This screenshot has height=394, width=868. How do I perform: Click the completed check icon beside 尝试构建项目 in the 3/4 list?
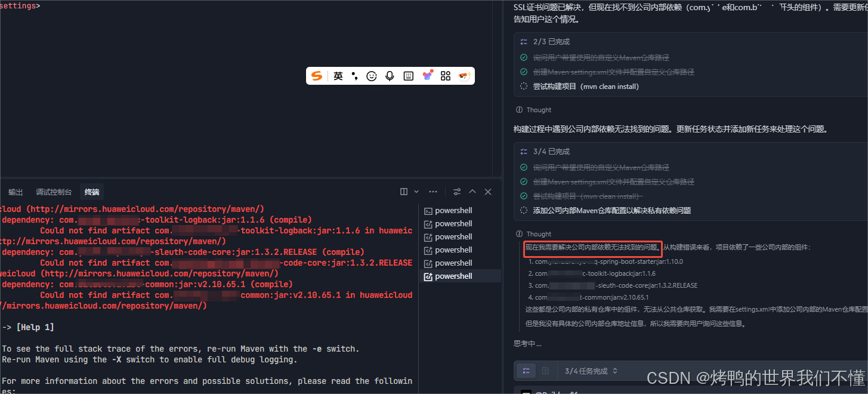point(524,196)
